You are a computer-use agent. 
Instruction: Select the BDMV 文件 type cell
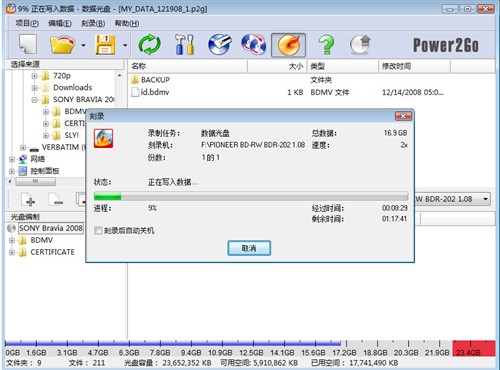330,92
